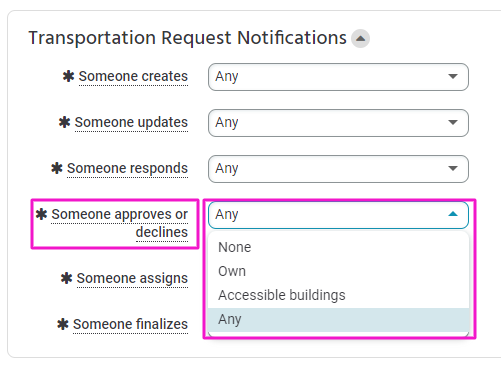Click the Someone finalizes label
Image resolution: width=501 pixels, height=376 pixels.
pos(130,324)
